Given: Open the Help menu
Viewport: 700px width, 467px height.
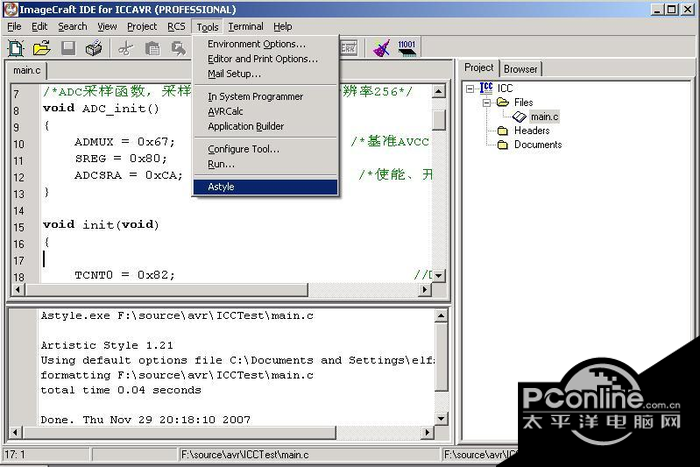Looking at the screenshot, I should tap(283, 27).
